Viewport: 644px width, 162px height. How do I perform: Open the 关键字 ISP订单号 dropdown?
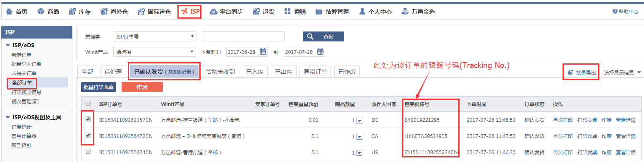tap(155, 36)
